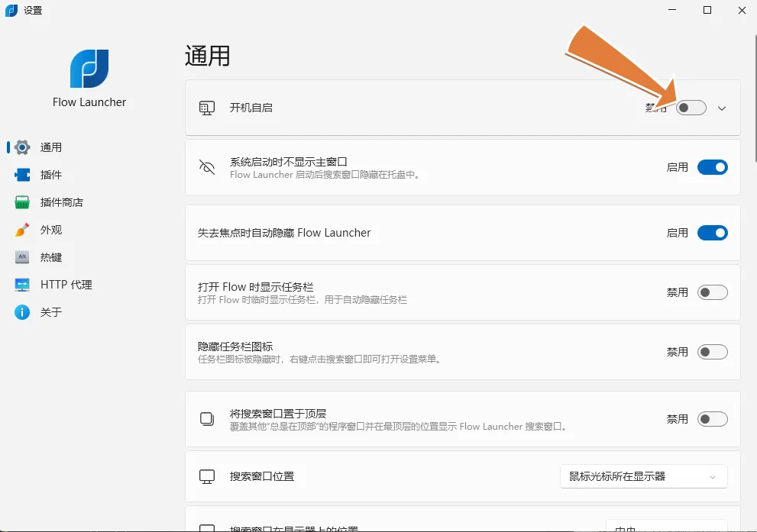Click 启用 label in 失去焦点时自动隐藏 row
The width and height of the screenshot is (757, 532).
click(x=678, y=233)
